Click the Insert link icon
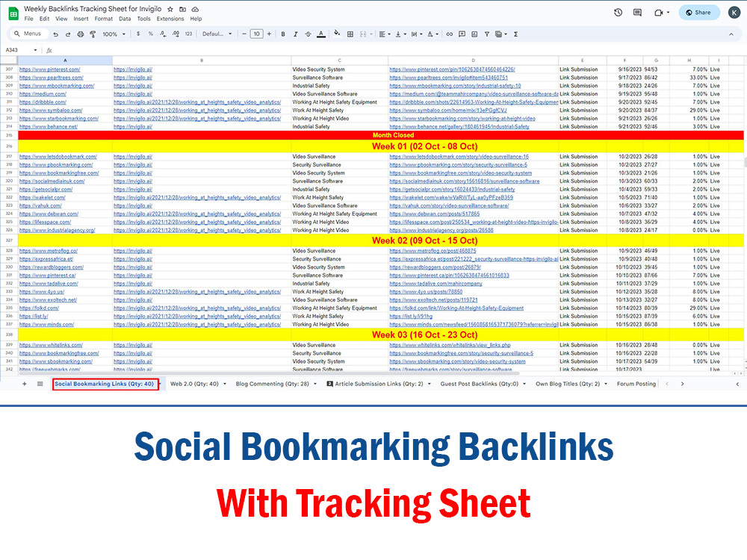Screen dimensions: 747x560 449,34
